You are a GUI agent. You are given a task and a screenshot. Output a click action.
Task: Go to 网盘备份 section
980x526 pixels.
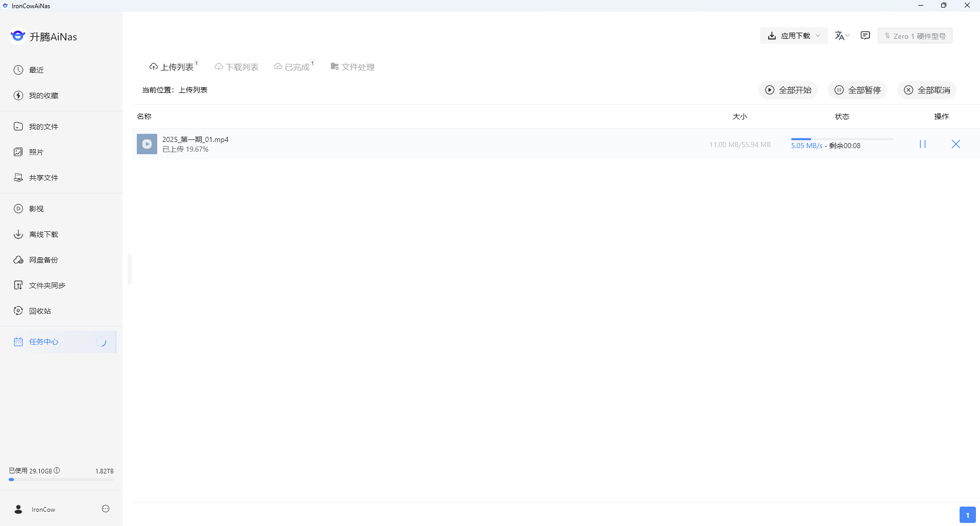click(42, 259)
